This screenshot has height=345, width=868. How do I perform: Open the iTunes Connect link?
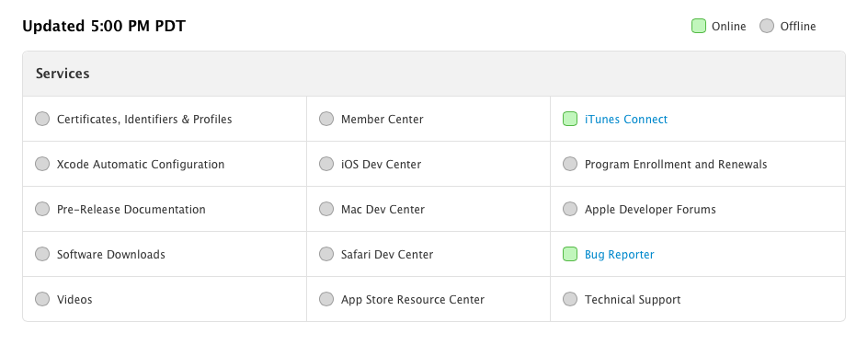pos(626,119)
